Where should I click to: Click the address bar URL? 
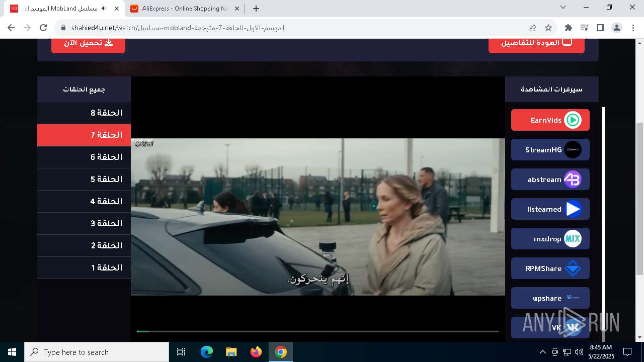pos(179,28)
